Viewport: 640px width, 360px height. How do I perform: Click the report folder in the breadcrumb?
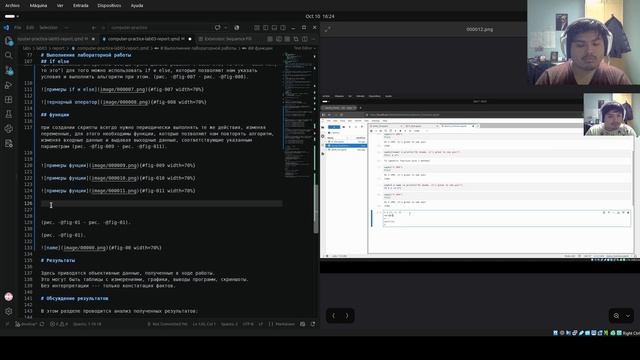coord(58,48)
